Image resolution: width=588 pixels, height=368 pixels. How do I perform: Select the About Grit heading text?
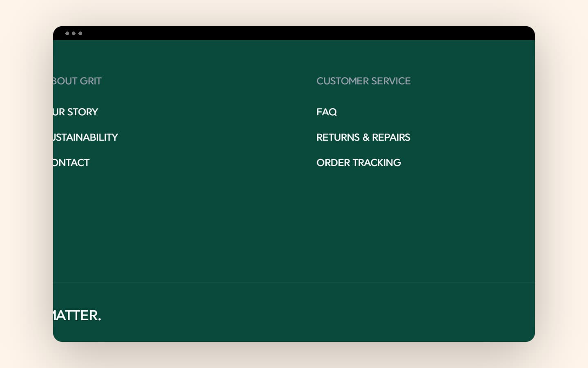pos(77,81)
